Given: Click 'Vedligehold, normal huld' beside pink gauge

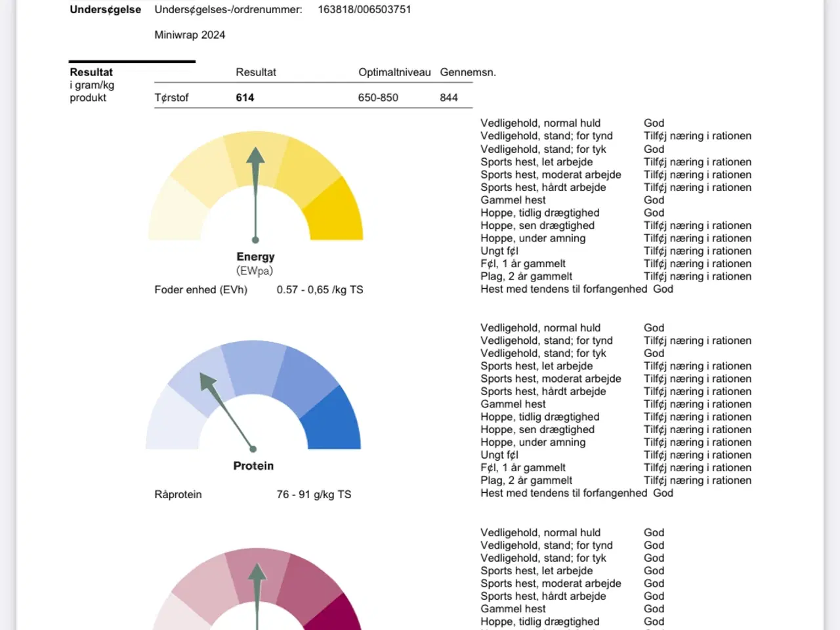Looking at the screenshot, I should [x=540, y=533].
